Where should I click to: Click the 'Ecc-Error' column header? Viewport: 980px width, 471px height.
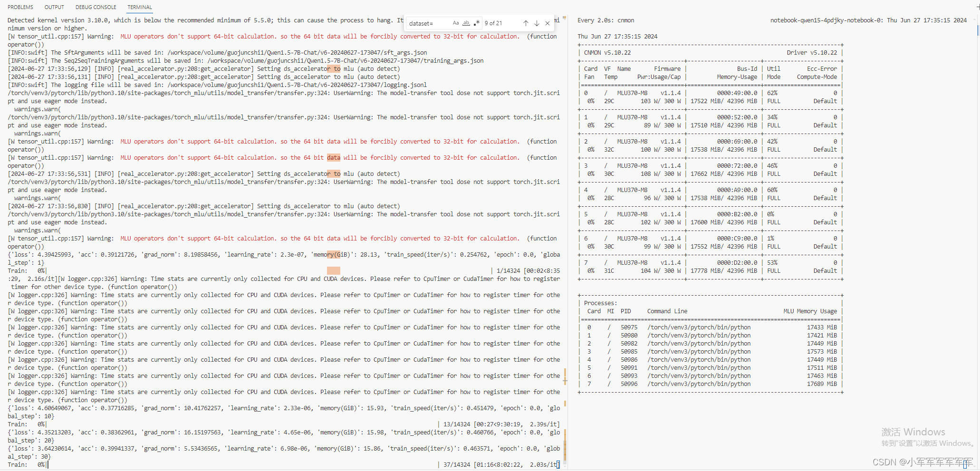tap(822, 68)
